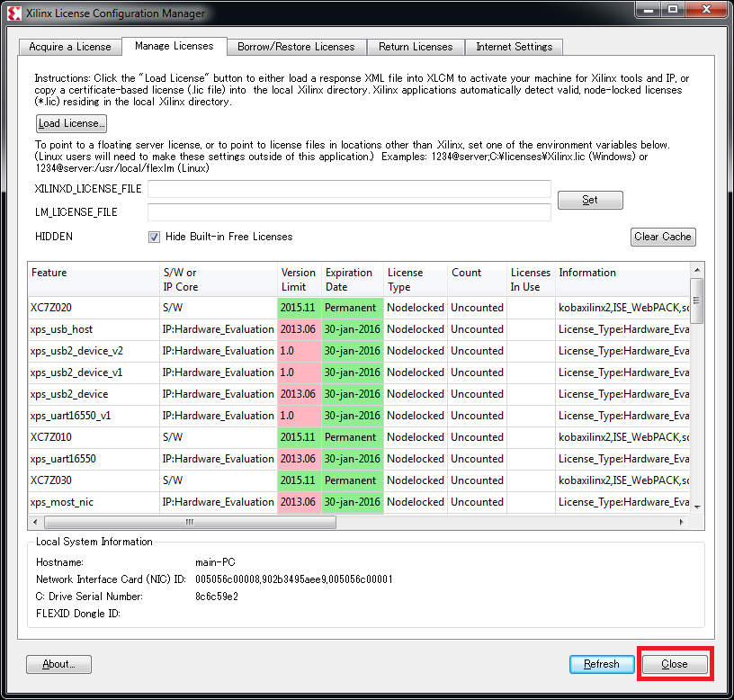The width and height of the screenshot is (734, 700).
Task: Maximize the License Configuration Manager window
Action: 673,10
